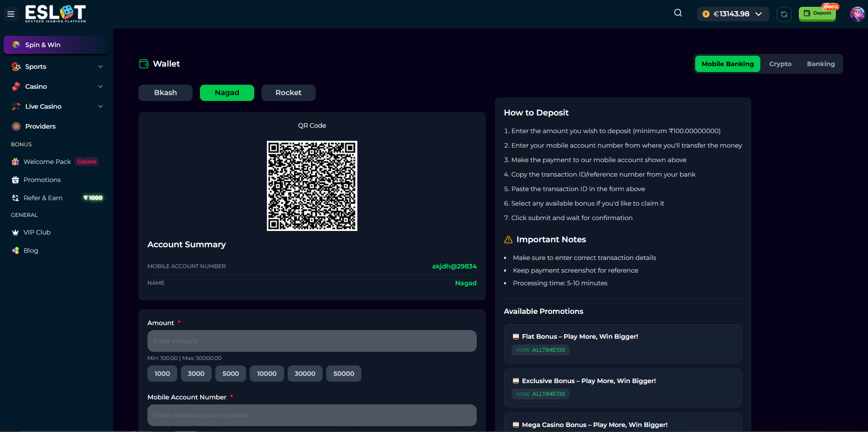Click account number akjdh@29834

(x=454, y=266)
